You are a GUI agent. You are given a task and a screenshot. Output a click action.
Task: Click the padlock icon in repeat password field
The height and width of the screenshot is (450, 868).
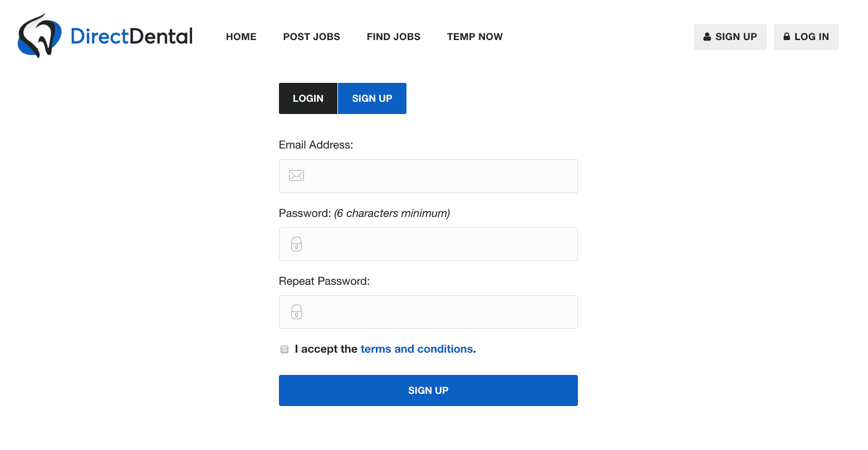296,311
